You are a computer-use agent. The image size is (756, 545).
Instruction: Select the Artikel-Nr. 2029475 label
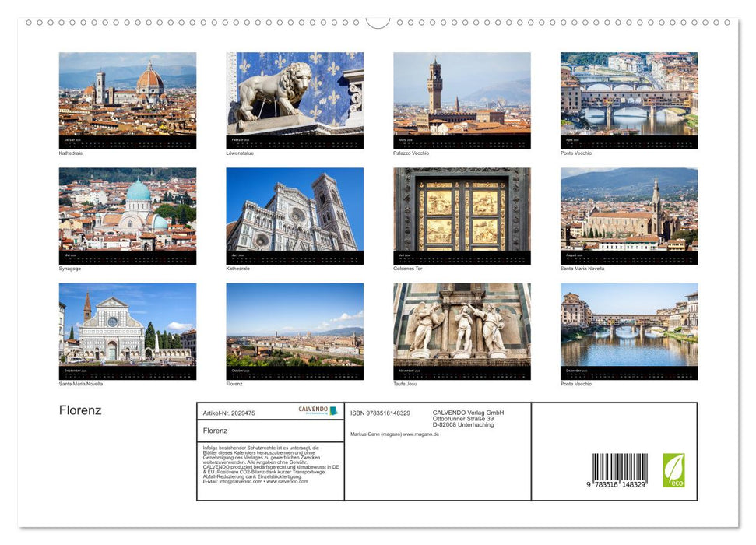click(229, 412)
